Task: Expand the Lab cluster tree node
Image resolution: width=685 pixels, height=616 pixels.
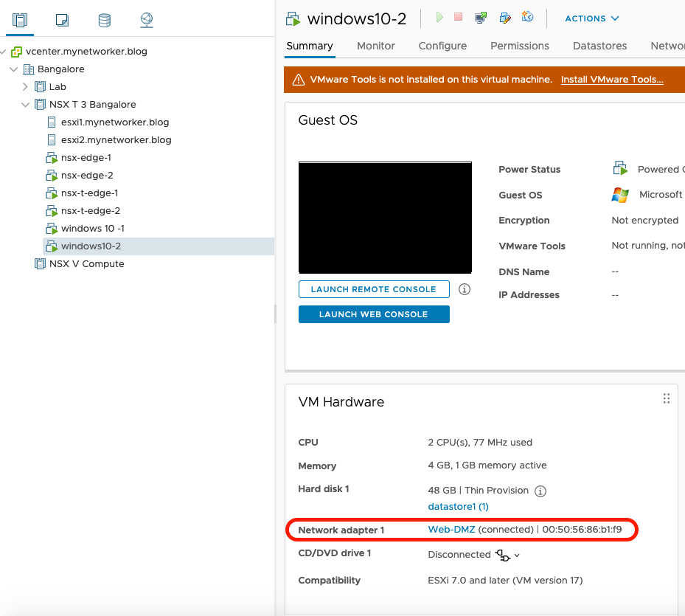Action: tap(26, 87)
